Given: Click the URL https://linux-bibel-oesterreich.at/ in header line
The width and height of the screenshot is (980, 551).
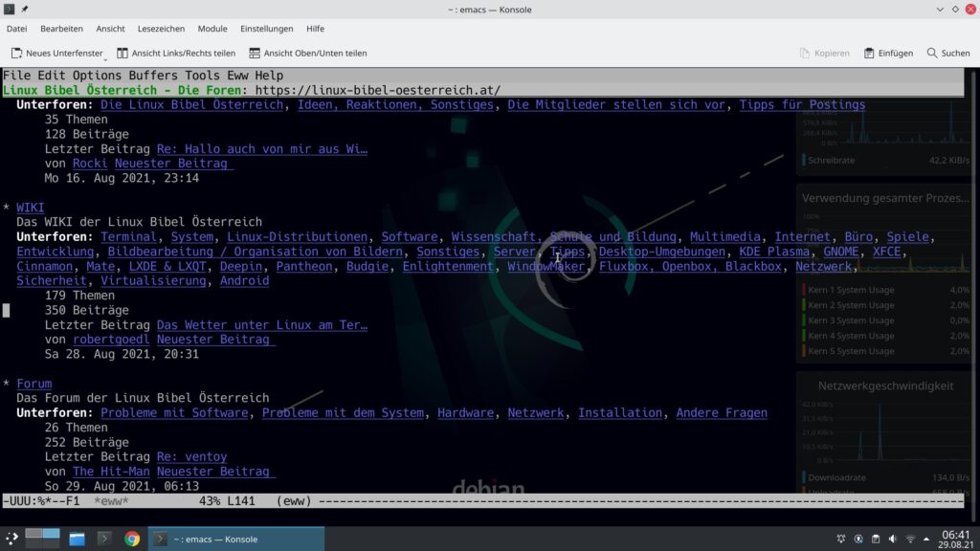Looking at the screenshot, I should pos(377,91).
